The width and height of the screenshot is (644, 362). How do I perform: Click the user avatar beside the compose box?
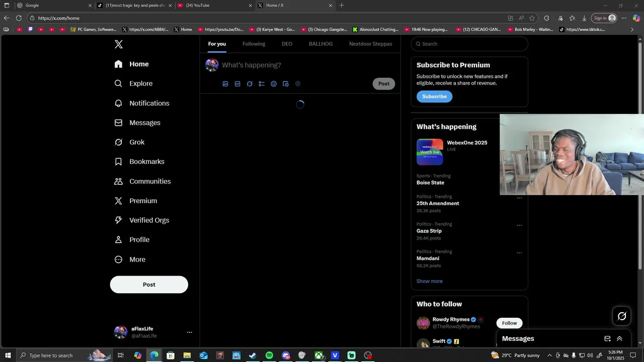click(212, 65)
